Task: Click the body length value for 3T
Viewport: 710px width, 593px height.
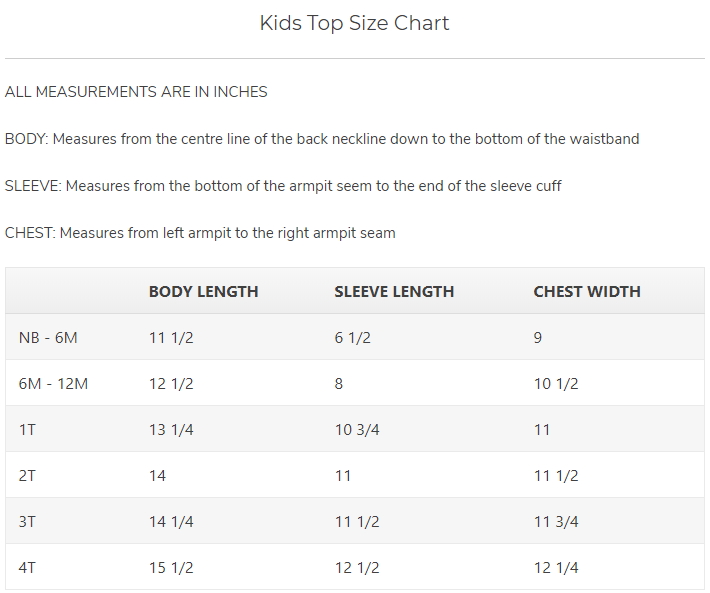Action: 171,522
